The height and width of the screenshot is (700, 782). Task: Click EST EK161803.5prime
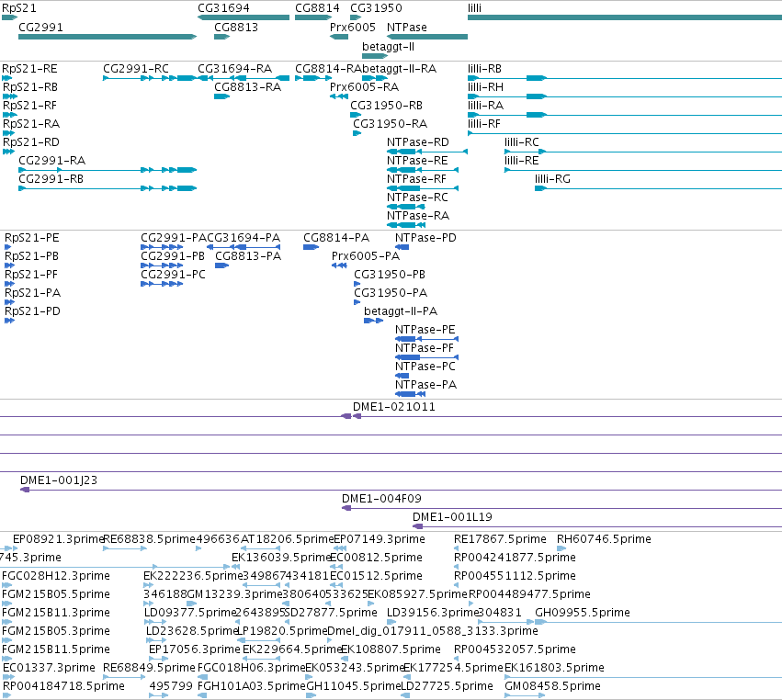[554, 668]
